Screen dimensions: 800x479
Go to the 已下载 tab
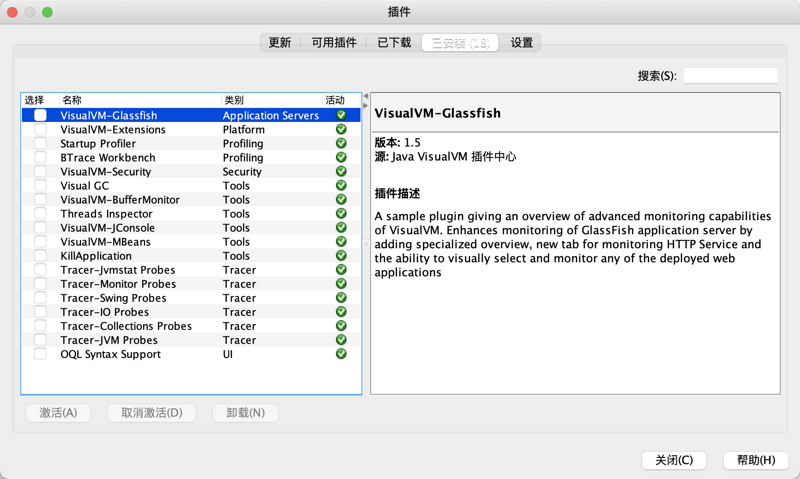pos(394,43)
